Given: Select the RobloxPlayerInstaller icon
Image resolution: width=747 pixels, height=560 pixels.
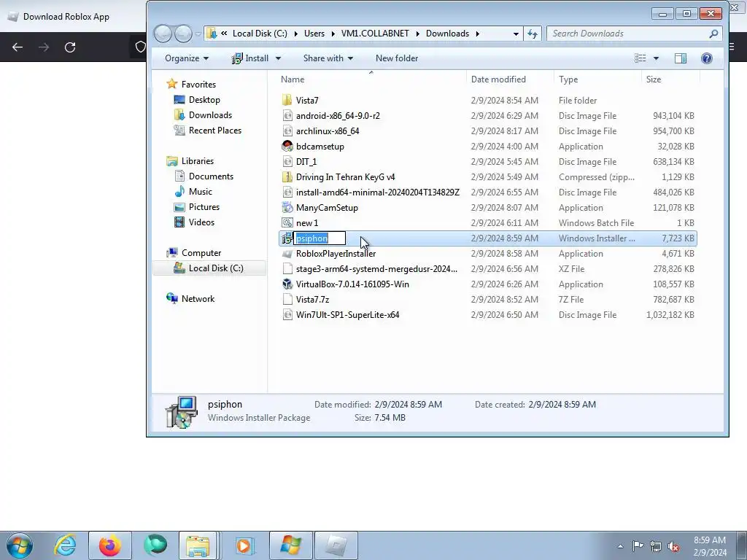Looking at the screenshot, I should (x=287, y=254).
